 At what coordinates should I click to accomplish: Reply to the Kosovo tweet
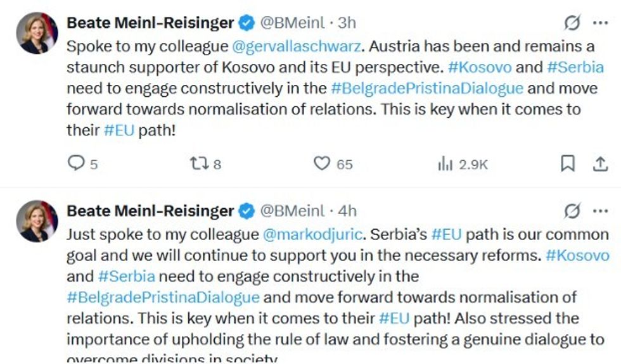[76, 164]
